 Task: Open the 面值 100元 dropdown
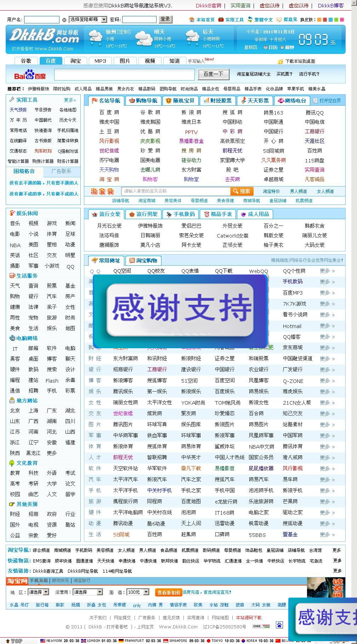point(138,592)
